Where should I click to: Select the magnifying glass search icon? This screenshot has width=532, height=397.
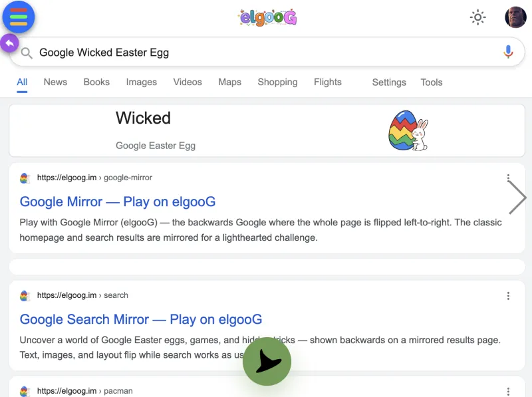point(26,52)
